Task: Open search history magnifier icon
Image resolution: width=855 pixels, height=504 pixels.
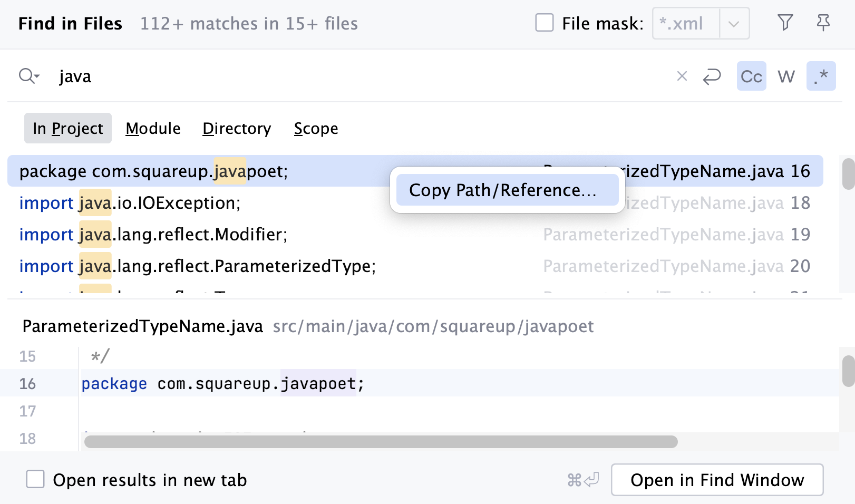Action: click(x=29, y=76)
